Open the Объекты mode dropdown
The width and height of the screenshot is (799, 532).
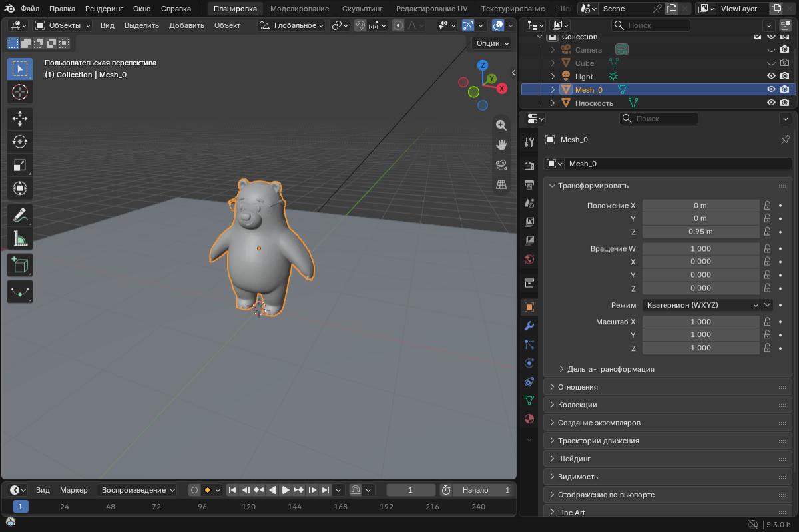63,25
